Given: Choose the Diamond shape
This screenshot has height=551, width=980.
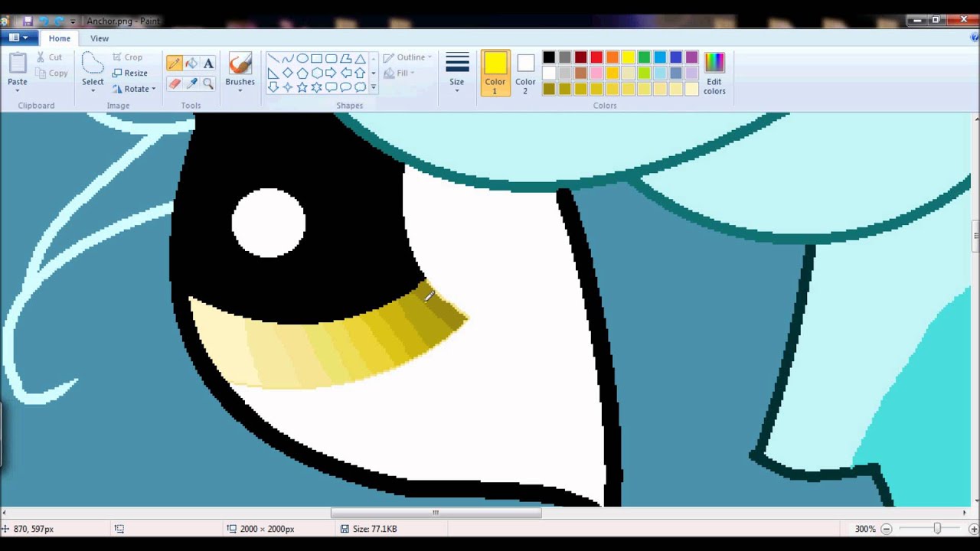Looking at the screenshot, I should (x=288, y=73).
